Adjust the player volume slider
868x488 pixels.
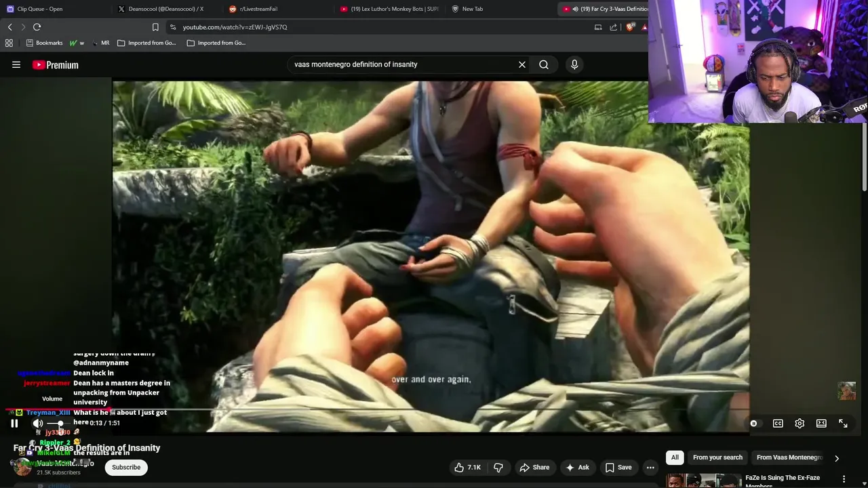click(x=60, y=423)
